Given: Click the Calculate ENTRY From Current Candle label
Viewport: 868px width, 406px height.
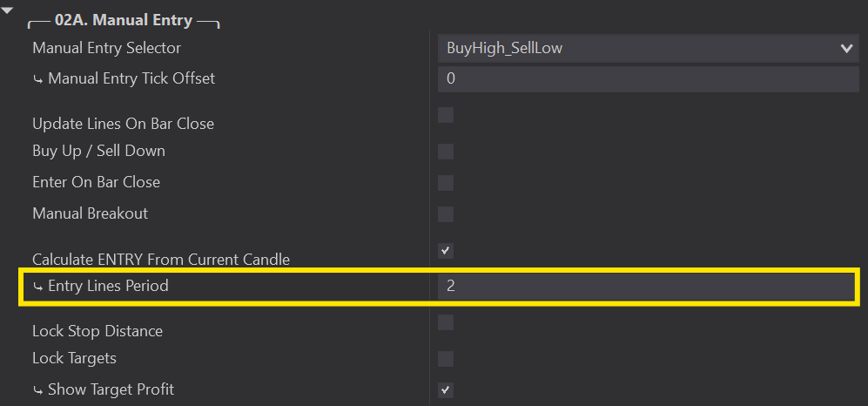Looking at the screenshot, I should [161, 259].
